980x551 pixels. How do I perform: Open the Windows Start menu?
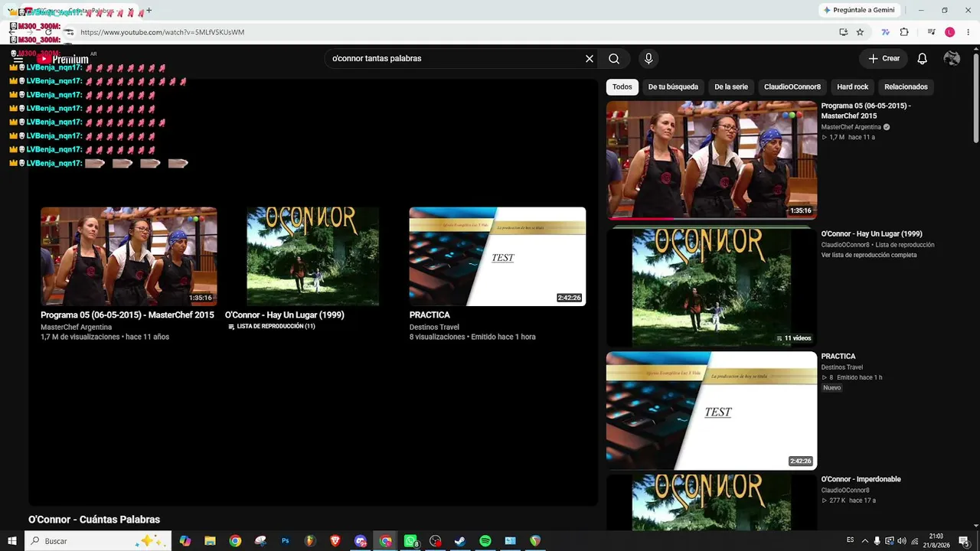pos(12,541)
